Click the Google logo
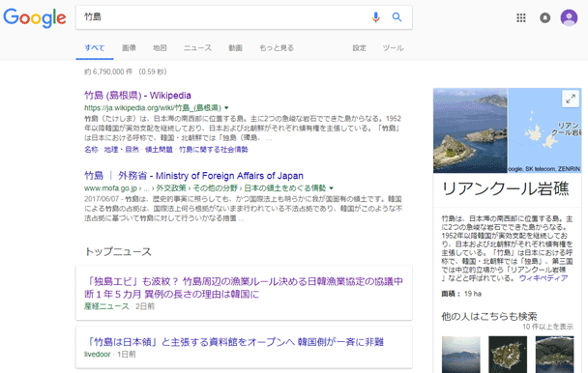Viewport: 588px width, 373px height. 35,17
